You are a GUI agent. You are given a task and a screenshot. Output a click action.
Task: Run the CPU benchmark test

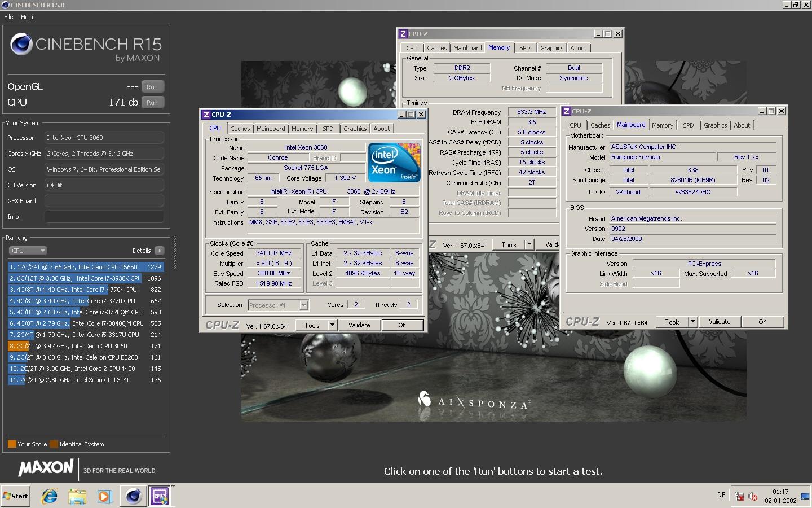pos(152,103)
